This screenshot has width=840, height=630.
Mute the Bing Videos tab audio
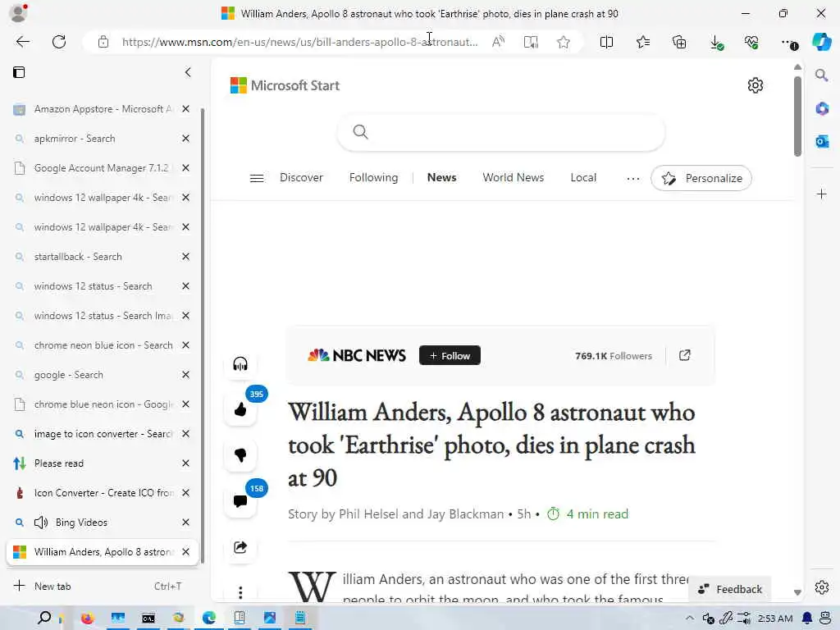(x=41, y=523)
